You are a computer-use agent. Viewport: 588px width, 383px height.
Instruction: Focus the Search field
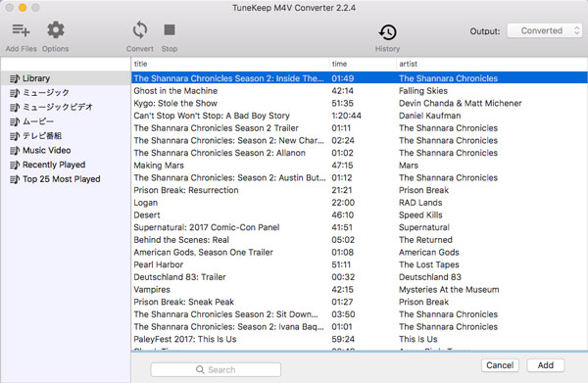[x=216, y=370]
